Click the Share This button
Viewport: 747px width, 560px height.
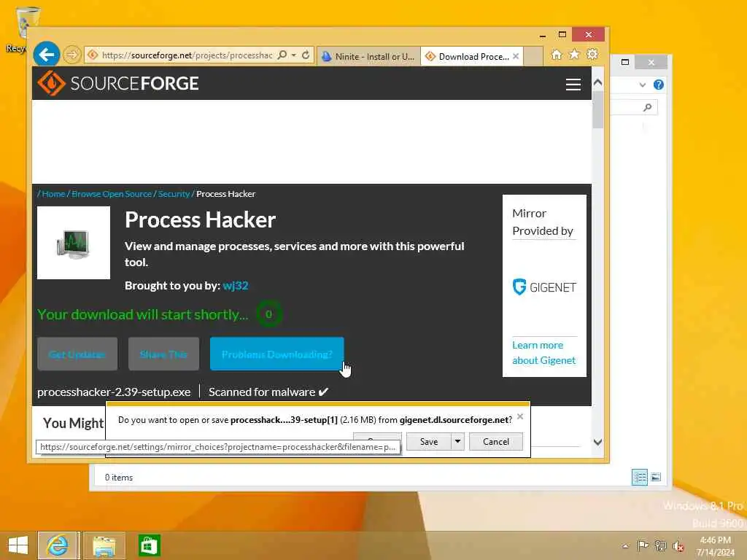click(163, 354)
